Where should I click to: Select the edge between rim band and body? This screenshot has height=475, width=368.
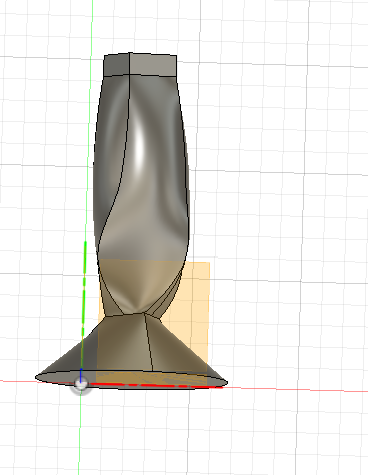pos(140,75)
